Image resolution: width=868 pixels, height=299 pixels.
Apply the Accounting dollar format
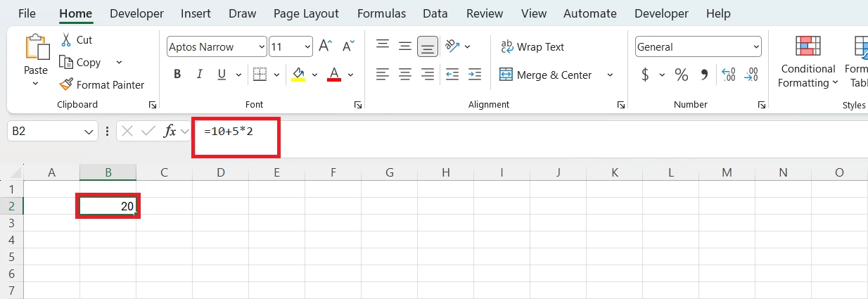[645, 75]
